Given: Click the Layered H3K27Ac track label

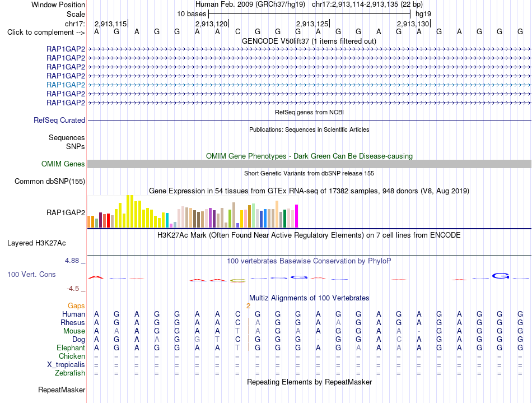Looking at the screenshot, I should tap(36, 243).
